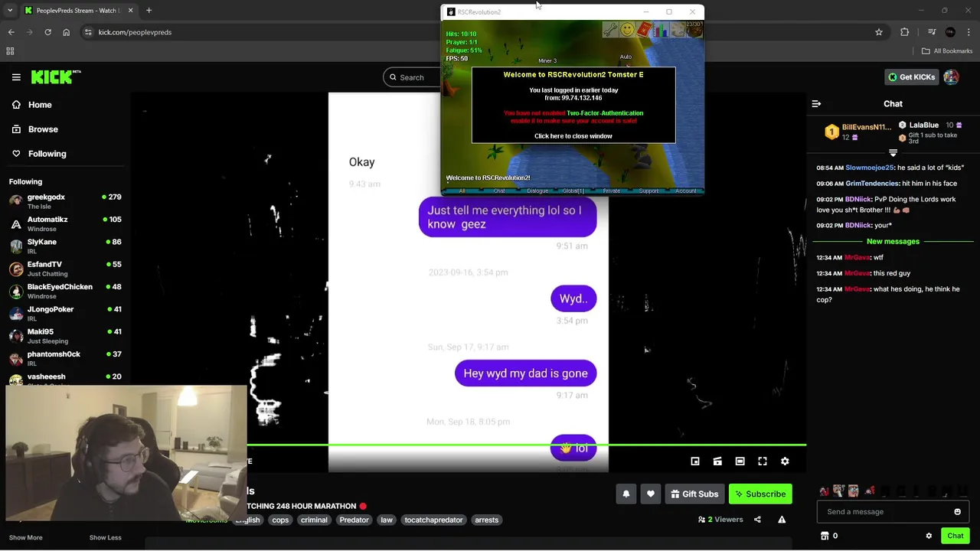The width and height of the screenshot is (980, 551).
Task: Click the law tag
Action: (x=387, y=520)
